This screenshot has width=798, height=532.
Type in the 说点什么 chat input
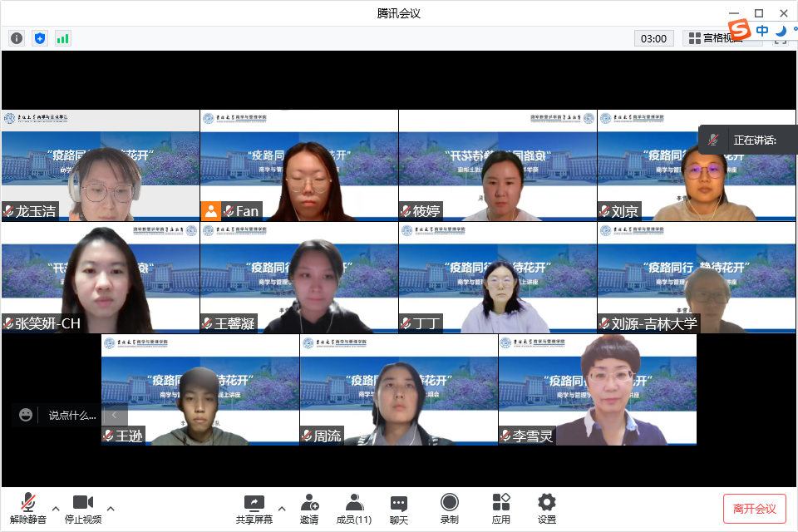click(x=71, y=415)
